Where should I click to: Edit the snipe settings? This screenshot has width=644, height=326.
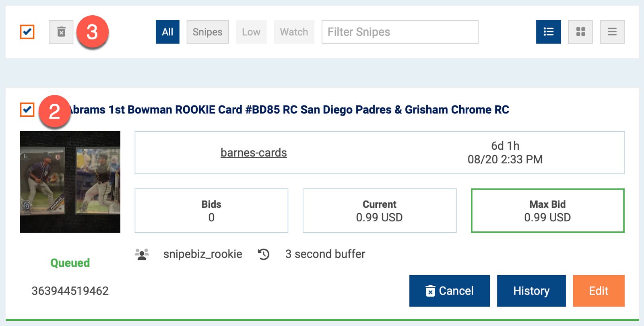599,291
